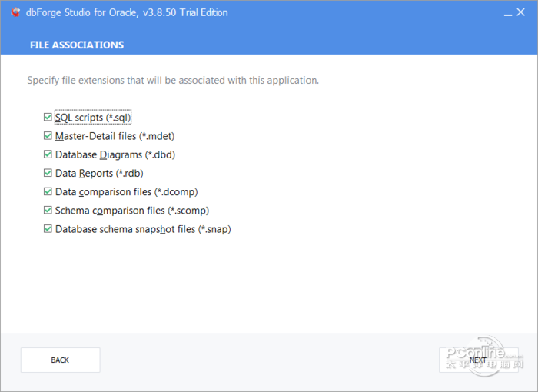Image resolution: width=538 pixels, height=392 pixels.
Task: Click the FILE ASSOCIATIONS header title
Action: click(77, 45)
